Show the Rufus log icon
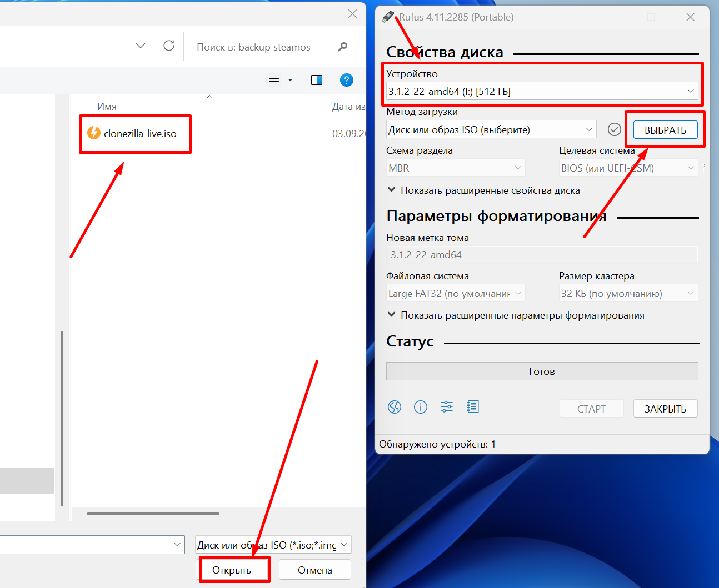This screenshot has width=719, height=588. [x=473, y=407]
